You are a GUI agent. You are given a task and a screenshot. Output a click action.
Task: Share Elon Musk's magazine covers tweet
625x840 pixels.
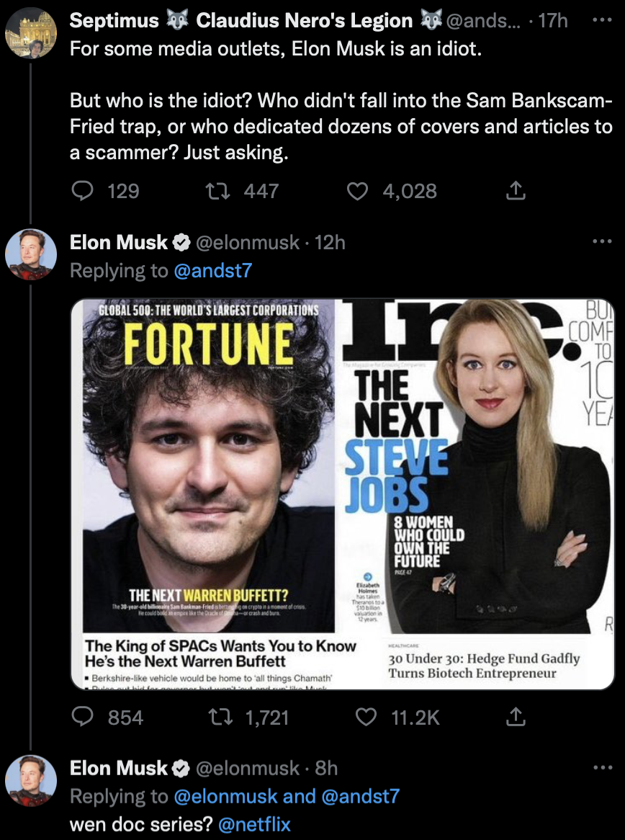[x=515, y=717]
